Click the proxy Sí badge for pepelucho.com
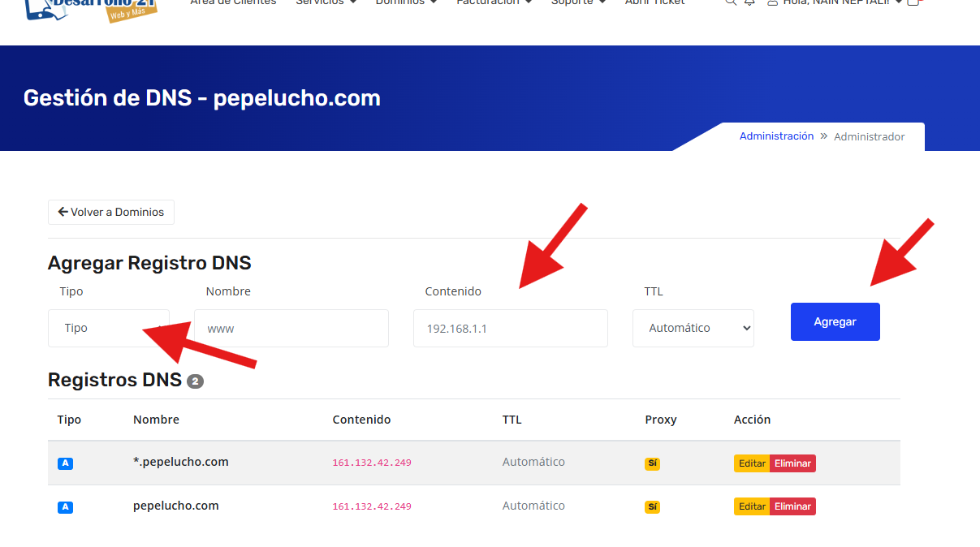This screenshot has height=547, width=980. click(x=652, y=507)
